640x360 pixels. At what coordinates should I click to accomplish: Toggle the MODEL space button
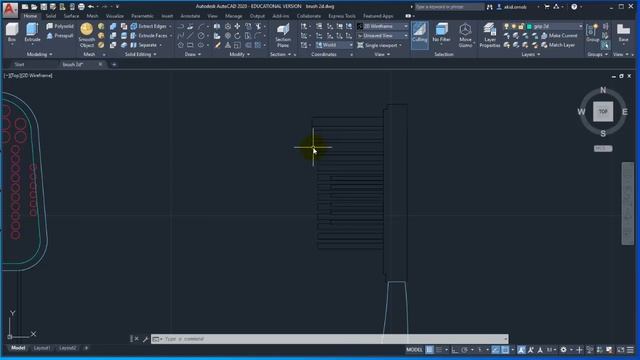pyautogui.click(x=414, y=350)
